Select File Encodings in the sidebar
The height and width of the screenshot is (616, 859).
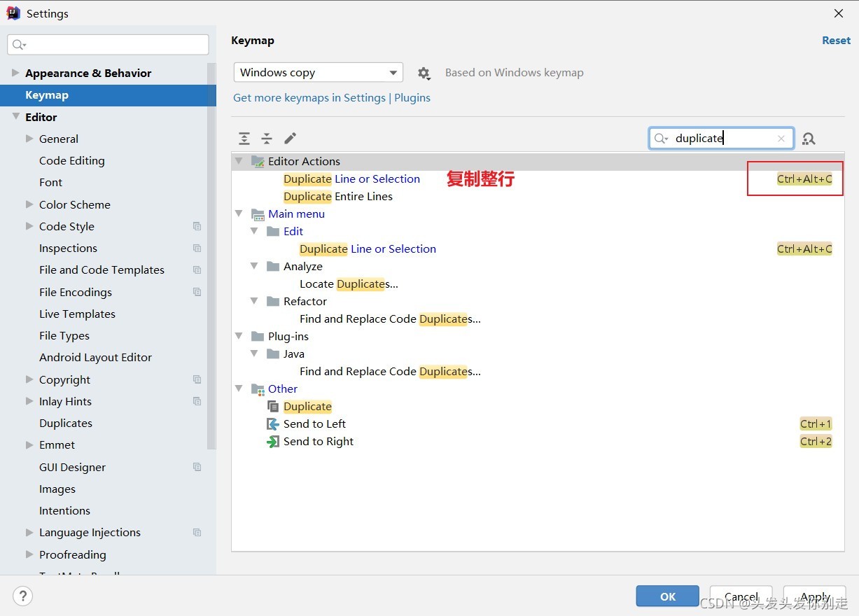point(76,292)
